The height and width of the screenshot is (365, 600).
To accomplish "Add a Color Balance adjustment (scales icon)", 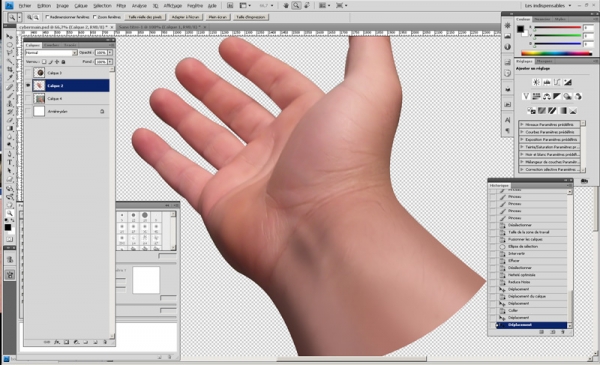I will [546, 96].
